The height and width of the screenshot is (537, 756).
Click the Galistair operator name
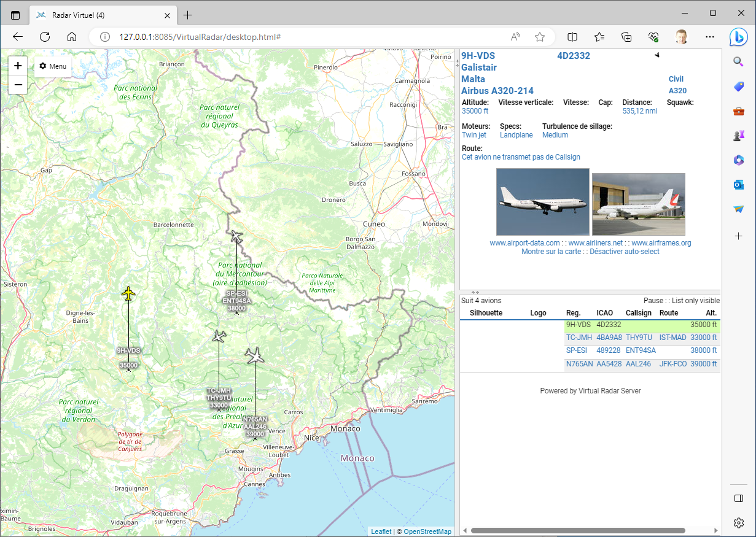tap(479, 68)
